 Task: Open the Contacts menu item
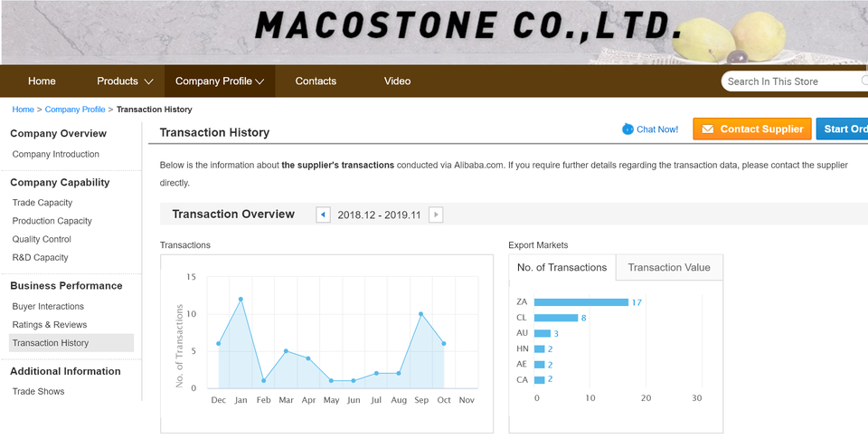click(x=316, y=81)
